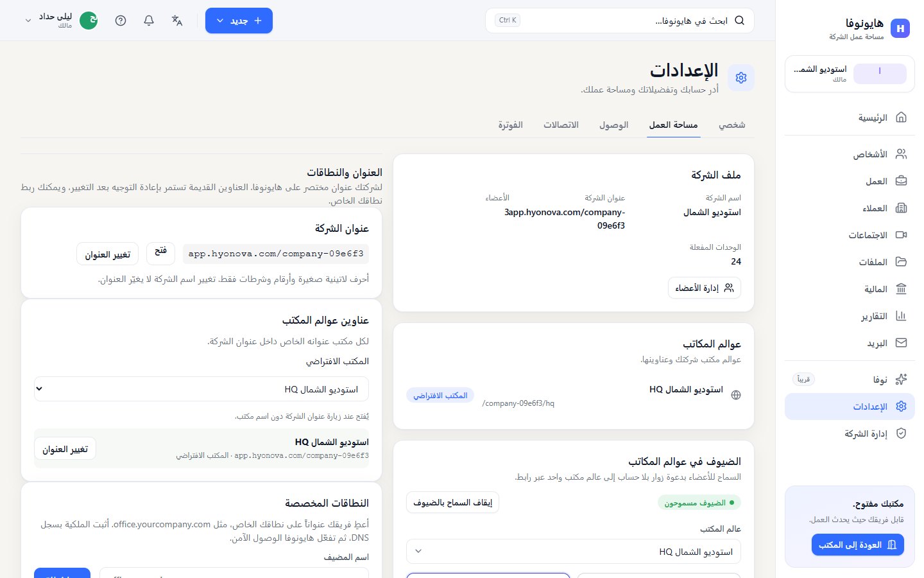Open المكتب الافتراضي office dropdown
The width and height of the screenshot is (924, 578).
[x=201, y=389]
